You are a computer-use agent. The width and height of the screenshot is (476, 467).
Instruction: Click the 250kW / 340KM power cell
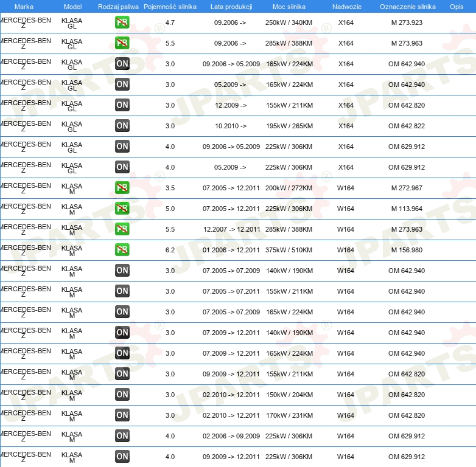point(289,22)
